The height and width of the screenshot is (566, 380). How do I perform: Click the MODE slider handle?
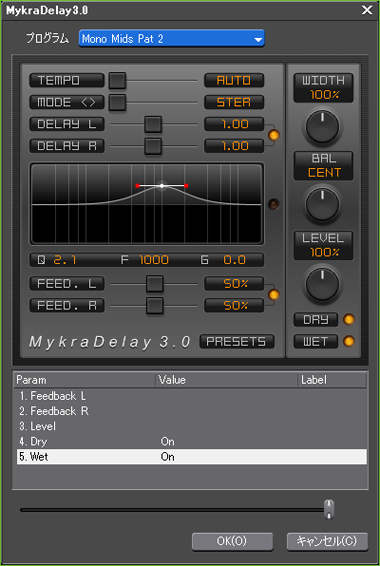(x=117, y=103)
